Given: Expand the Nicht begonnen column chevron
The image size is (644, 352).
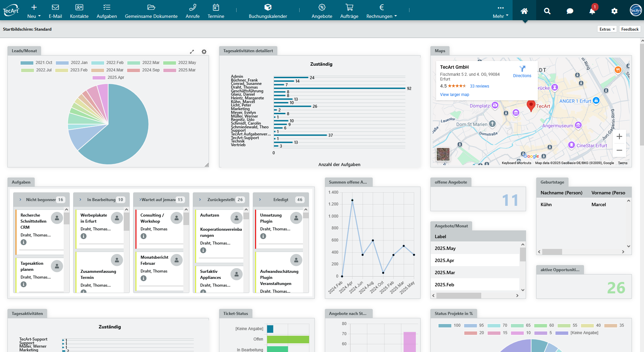Looking at the screenshot, I should 20,200.
